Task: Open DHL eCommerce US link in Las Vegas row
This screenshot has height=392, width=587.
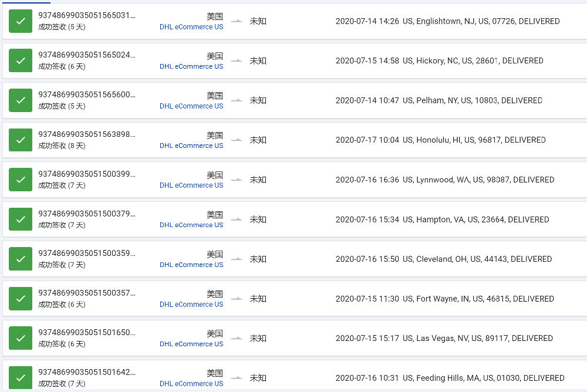Action: (191, 344)
